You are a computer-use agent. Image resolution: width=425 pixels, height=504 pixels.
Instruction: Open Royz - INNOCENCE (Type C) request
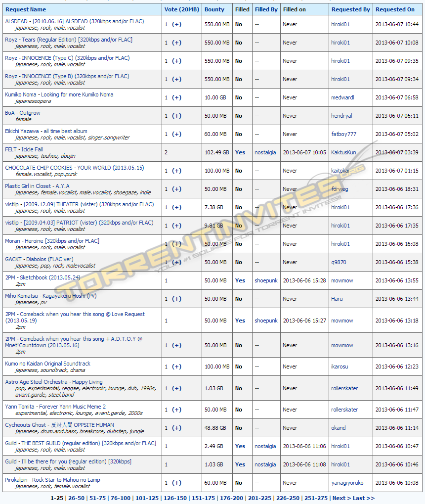pyautogui.click(x=68, y=58)
